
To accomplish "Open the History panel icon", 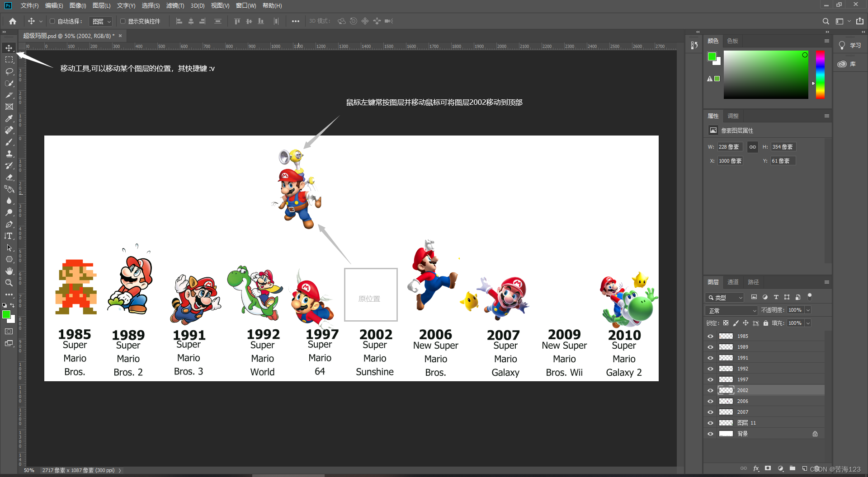I will click(694, 45).
